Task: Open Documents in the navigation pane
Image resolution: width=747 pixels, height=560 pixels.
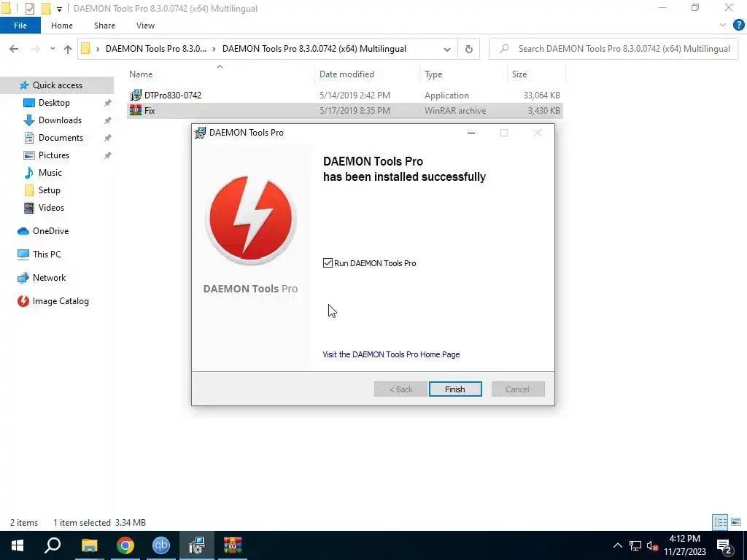Action: point(61,138)
